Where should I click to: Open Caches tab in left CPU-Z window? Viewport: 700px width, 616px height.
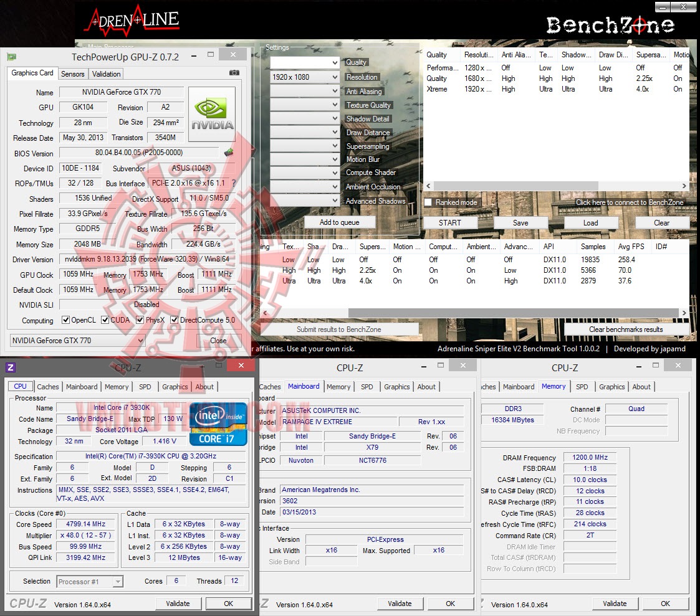(48, 387)
